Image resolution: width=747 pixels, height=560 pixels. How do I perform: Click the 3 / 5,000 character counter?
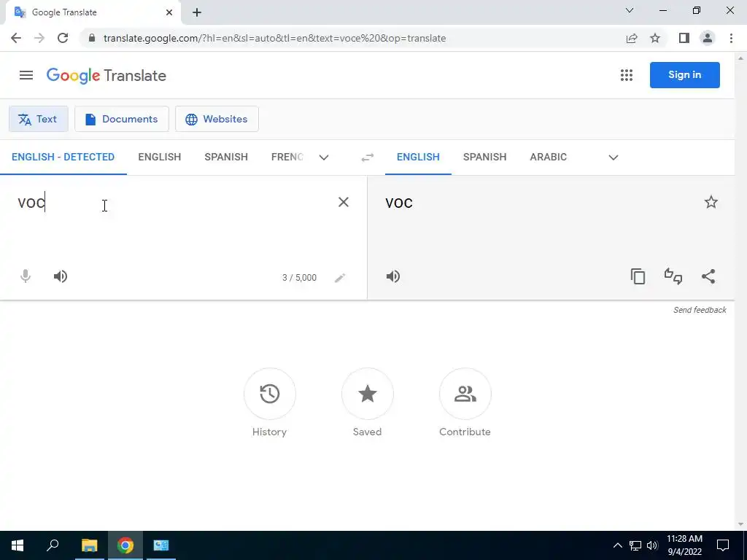(299, 278)
